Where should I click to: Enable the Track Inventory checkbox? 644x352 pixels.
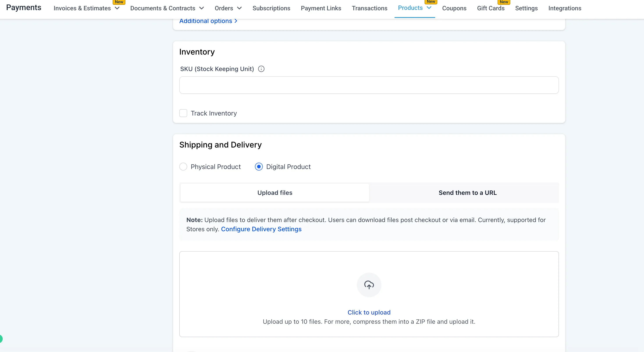click(x=183, y=113)
